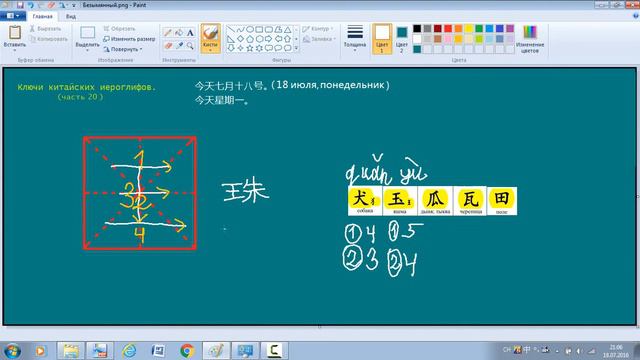Image resolution: width=640 pixels, height=360 pixels.
Task: Switch to the Вид tab
Action: pos(71,16)
